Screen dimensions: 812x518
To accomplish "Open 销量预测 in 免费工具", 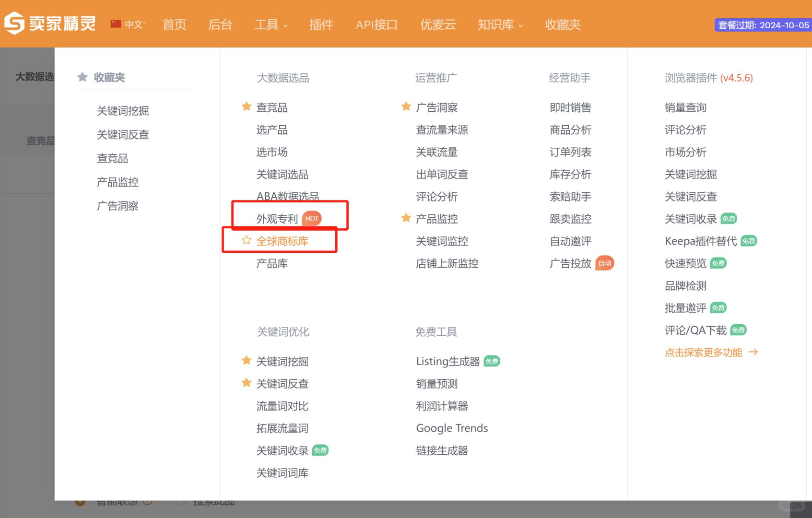I will tap(436, 384).
